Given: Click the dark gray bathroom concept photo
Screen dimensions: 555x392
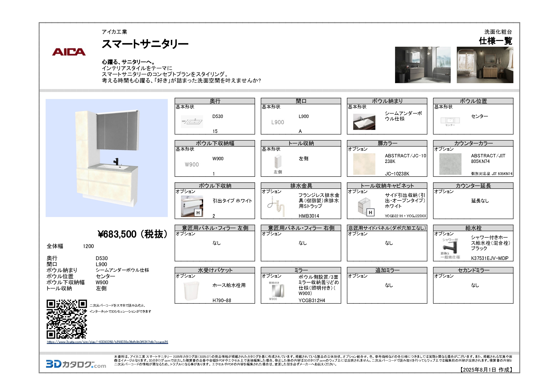Looking at the screenshot, I should pos(423,65).
